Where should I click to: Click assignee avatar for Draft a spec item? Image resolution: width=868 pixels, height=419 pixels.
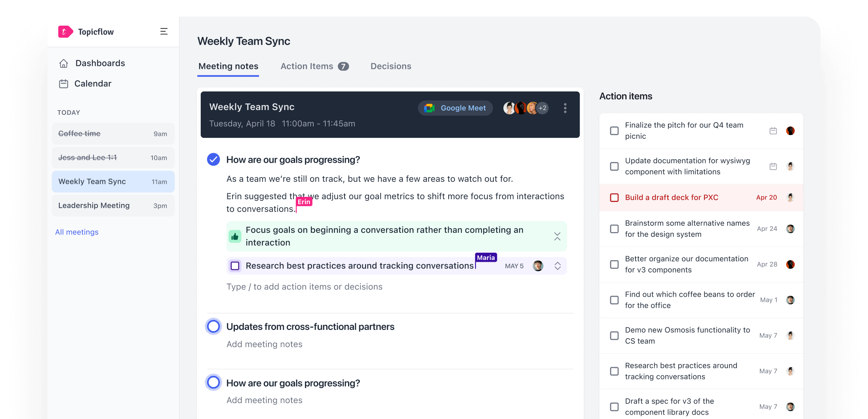790,407
